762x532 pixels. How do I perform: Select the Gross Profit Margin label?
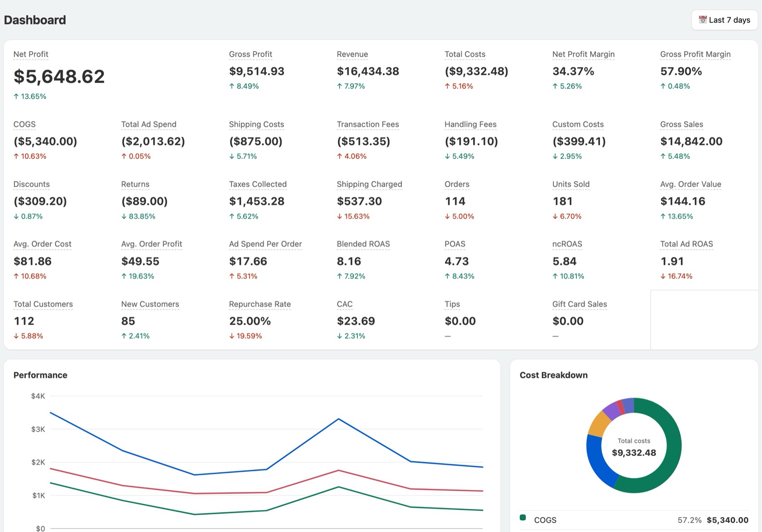(x=695, y=54)
